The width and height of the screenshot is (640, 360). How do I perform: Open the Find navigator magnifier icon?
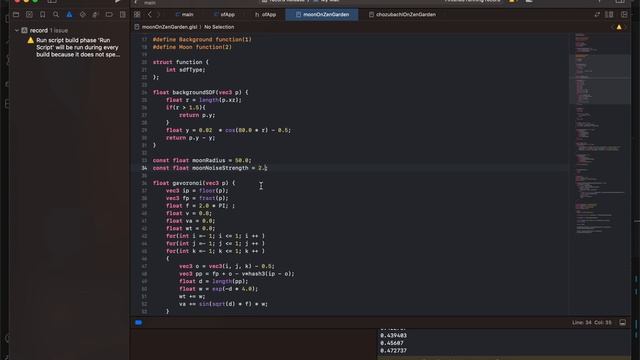[56, 15]
